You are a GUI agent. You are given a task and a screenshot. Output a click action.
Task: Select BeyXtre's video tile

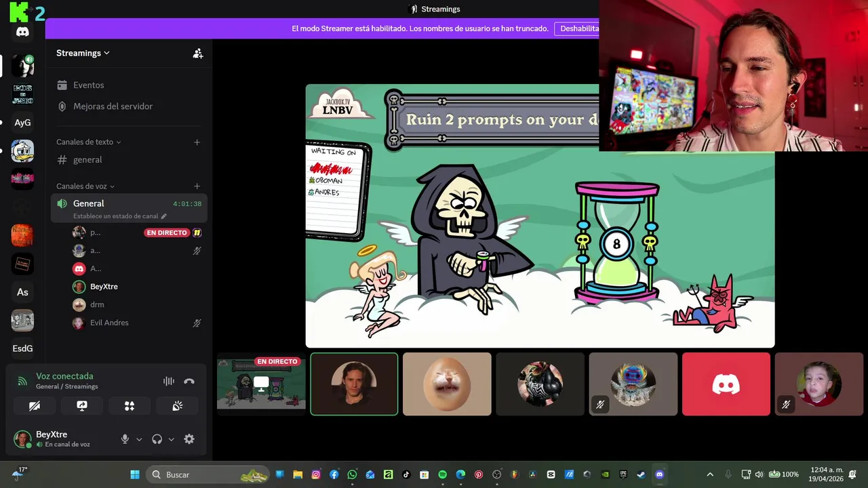354,384
